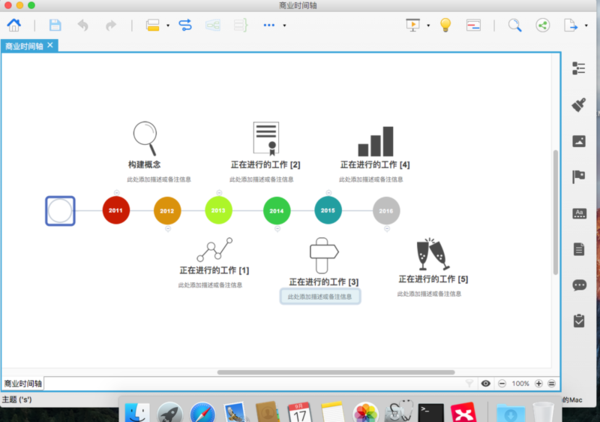Select topic 正在进行的工作 [1]

(214, 270)
